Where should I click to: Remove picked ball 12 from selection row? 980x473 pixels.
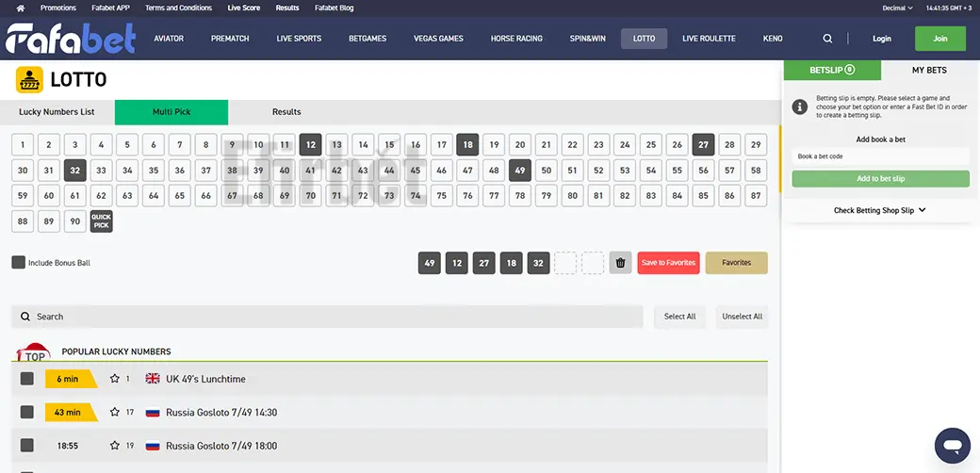tap(457, 263)
